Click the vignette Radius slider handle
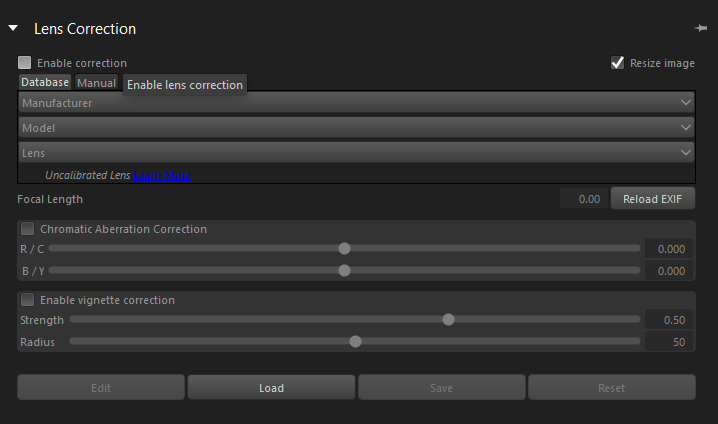 point(355,342)
